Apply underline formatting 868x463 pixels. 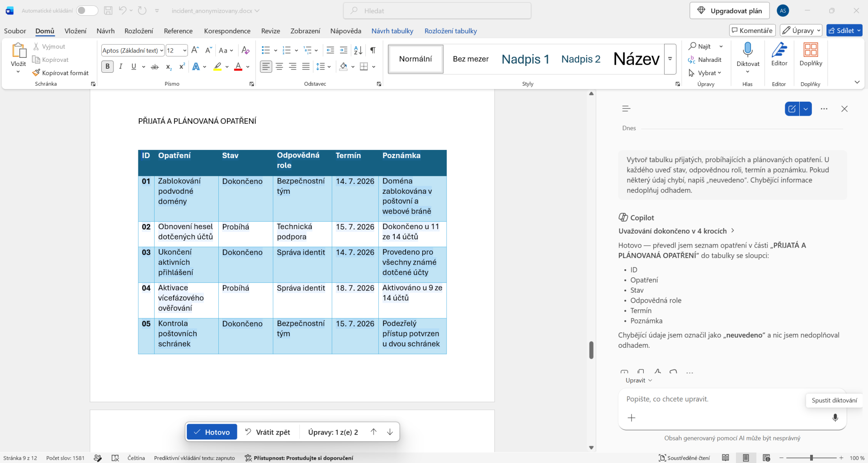[134, 66]
